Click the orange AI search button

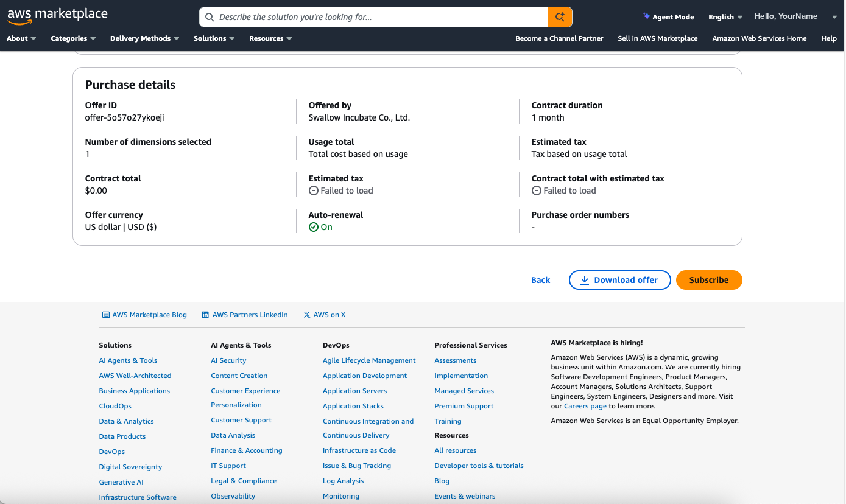(x=560, y=17)
